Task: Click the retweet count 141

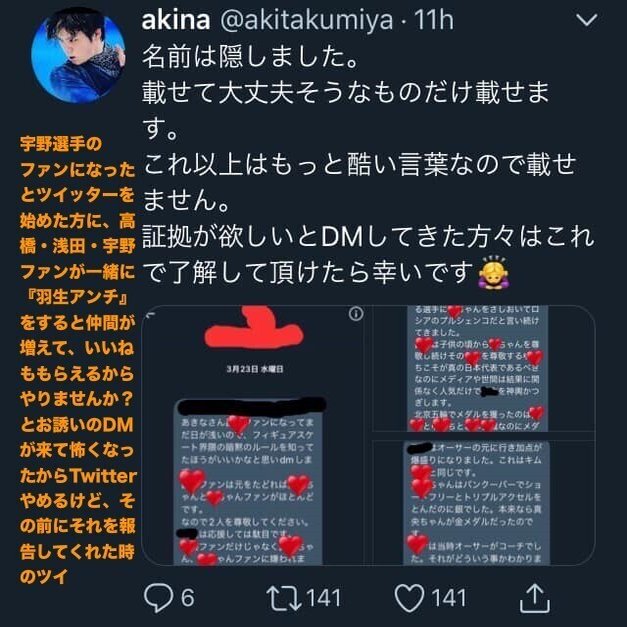Action: click(x=323, y=598)
